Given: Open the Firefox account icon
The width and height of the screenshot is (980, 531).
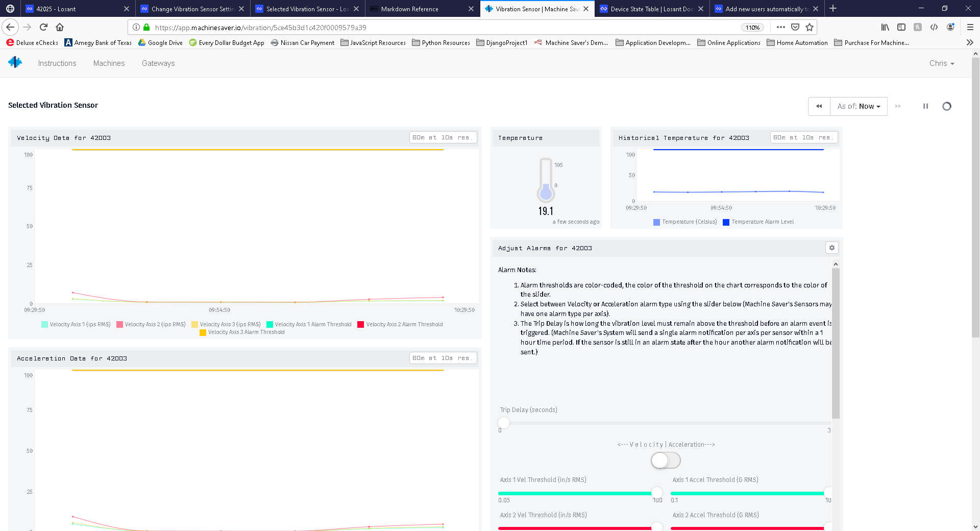Looking at the screenshot, I should click(x=950, y=27).
